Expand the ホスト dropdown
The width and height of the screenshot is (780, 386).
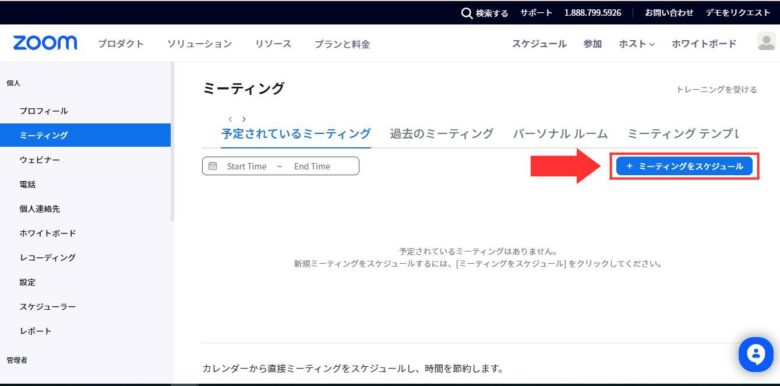coord(637,44)
